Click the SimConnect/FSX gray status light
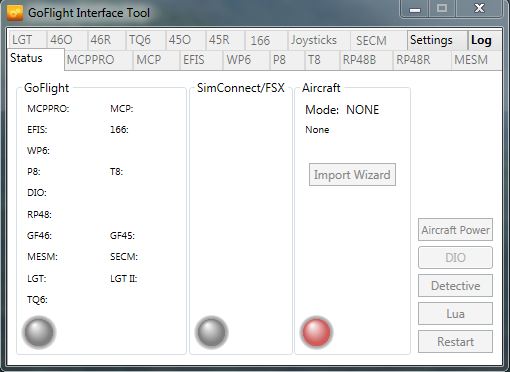 pos(211,332)
